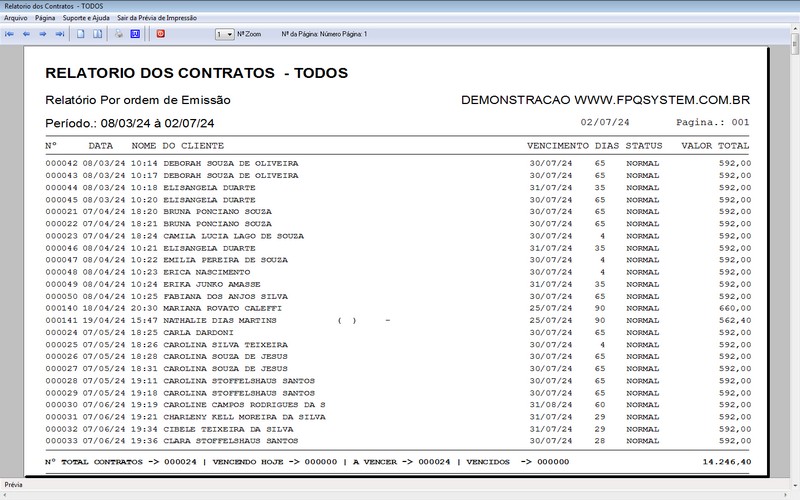Click 'ERICA NASCIMENTO' client name
This screenshot has width=800, height=500.
[207, 272]
